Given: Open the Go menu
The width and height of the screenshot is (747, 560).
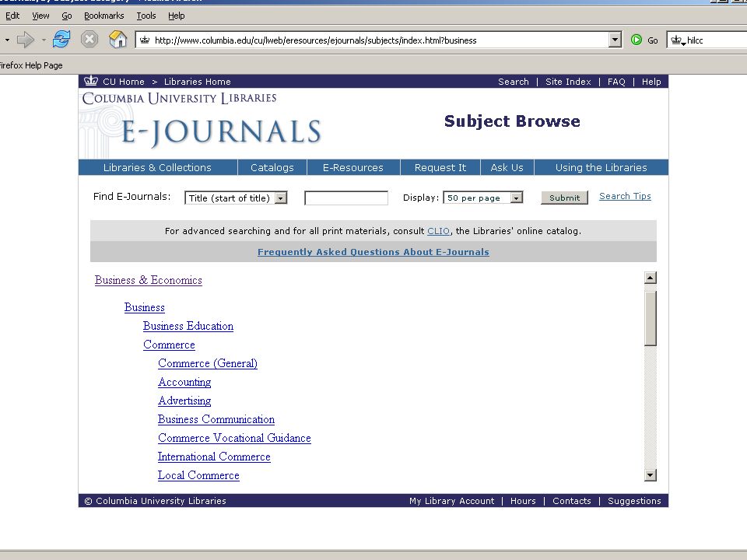Looking at the screenshot, I should coord(67,16).
